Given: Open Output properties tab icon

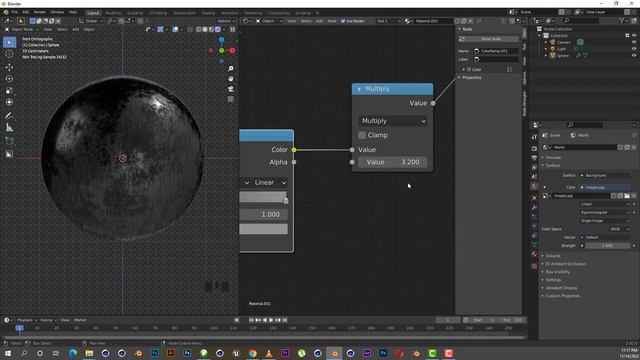Looking at the screenshot, I should 534,158.
